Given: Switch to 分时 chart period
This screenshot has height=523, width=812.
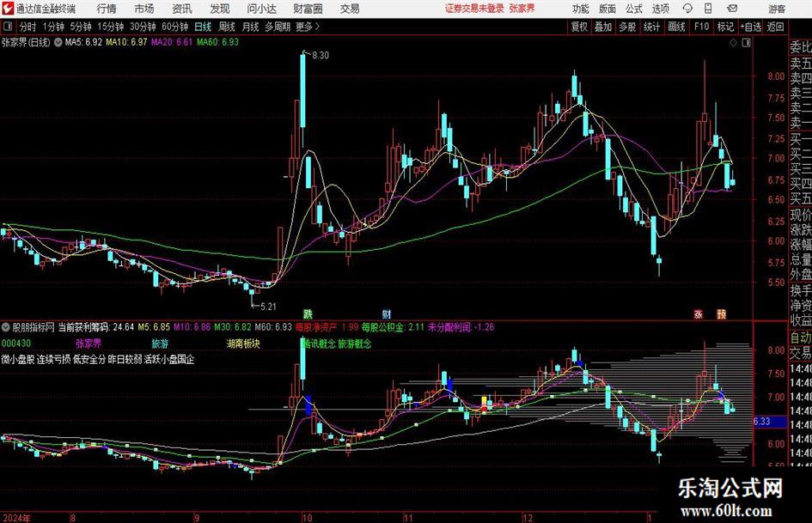Looking at the screenshot, I should point(27,27).
